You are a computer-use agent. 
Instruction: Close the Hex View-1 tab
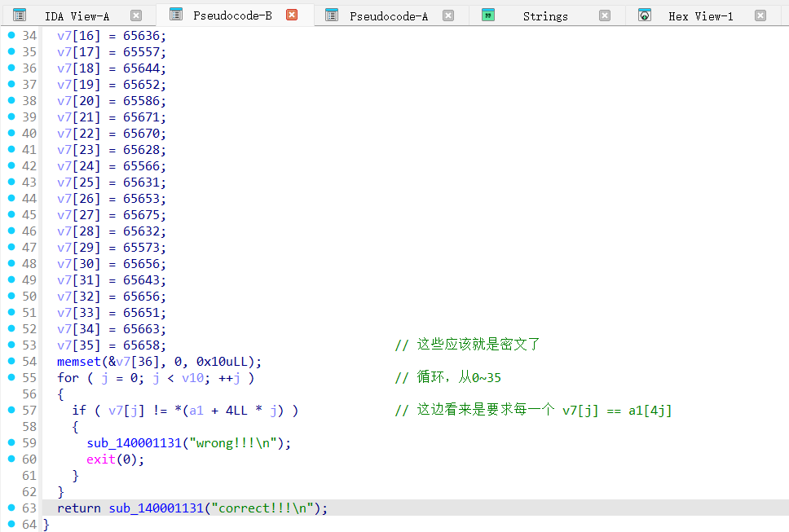pos(760,15)
